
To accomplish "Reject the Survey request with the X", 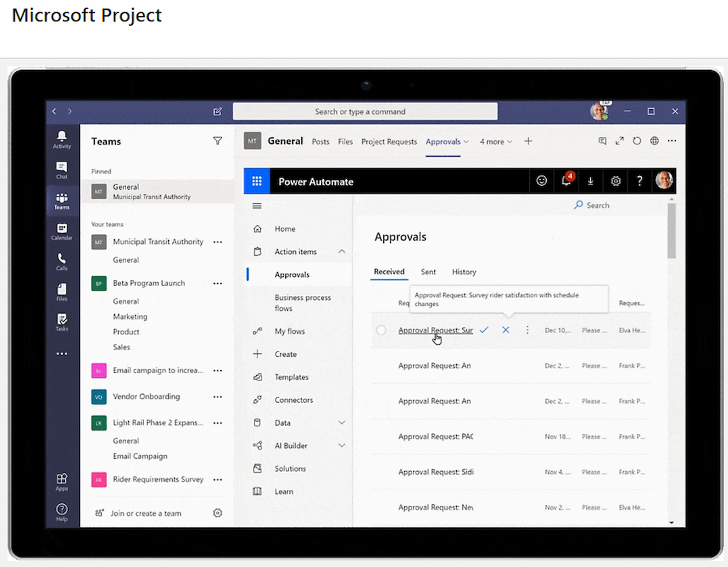I will [x=506, y=330].
